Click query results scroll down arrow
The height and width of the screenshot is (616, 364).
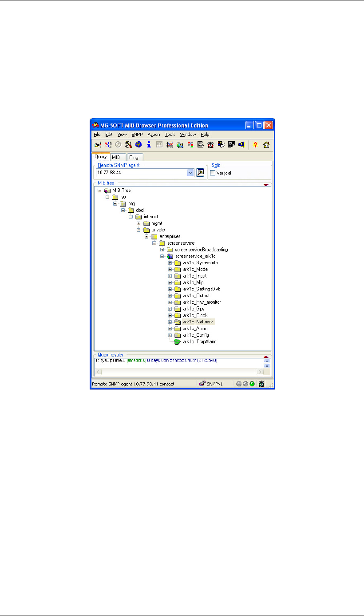[267, 366]
